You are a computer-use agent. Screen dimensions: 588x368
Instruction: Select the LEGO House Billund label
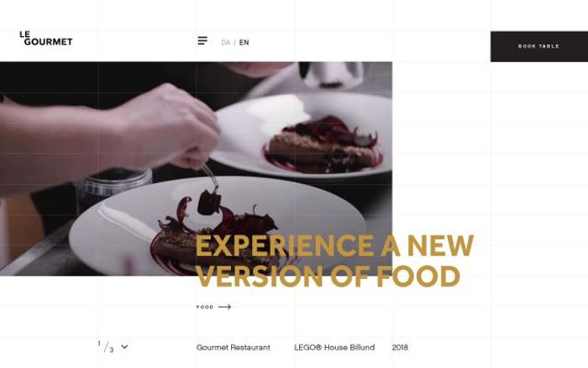[334, 347]
